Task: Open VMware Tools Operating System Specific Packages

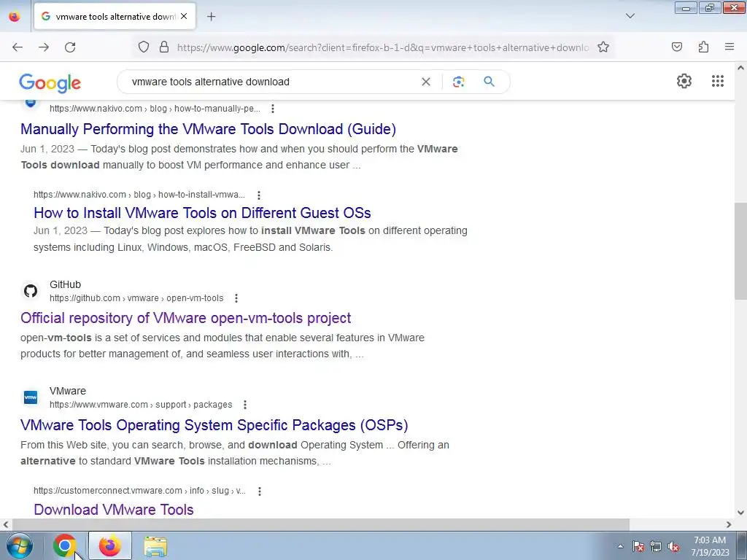Action: point(214,425)
